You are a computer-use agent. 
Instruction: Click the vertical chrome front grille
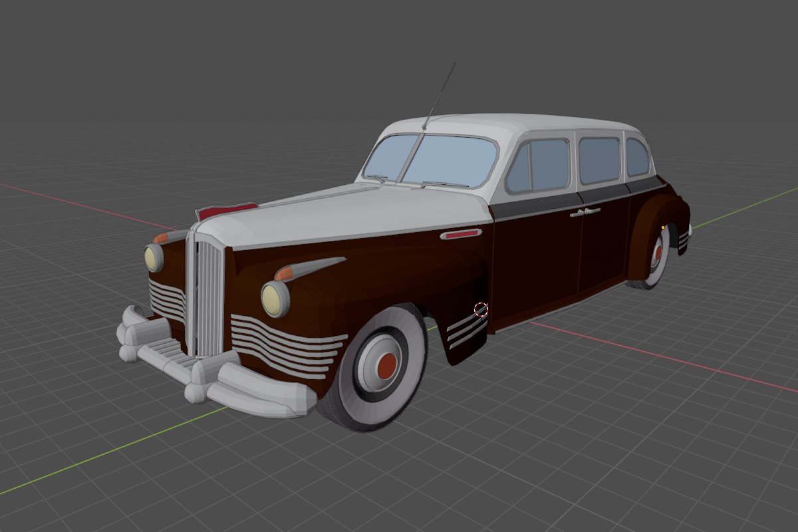(209, 297)
